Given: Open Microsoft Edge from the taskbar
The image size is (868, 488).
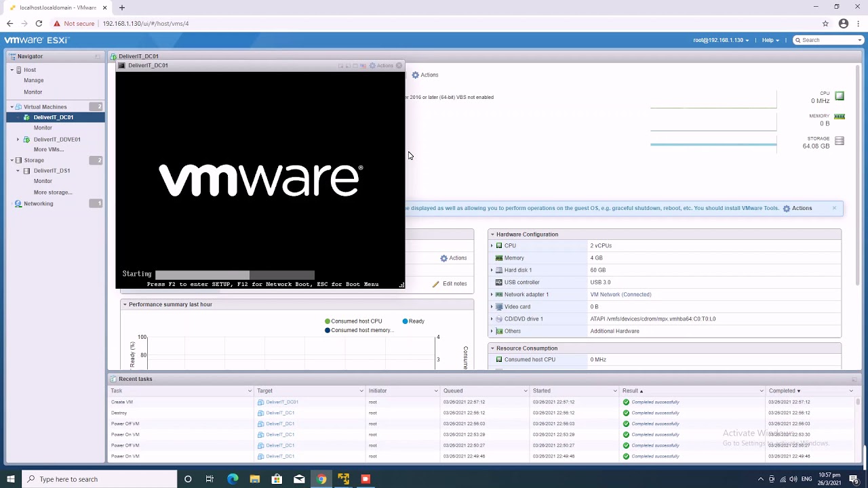Looking at the screenshot, I should click(x=233, y=479).
